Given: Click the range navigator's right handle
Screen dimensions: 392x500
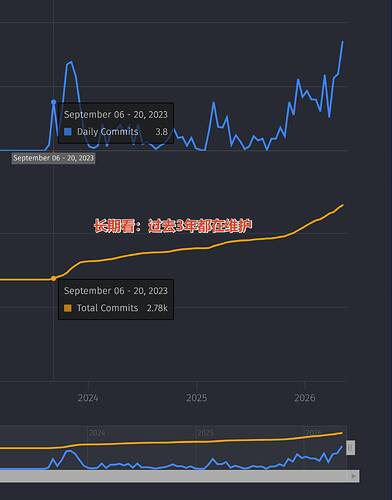Looking at the screenshot, I should point(350,448).
